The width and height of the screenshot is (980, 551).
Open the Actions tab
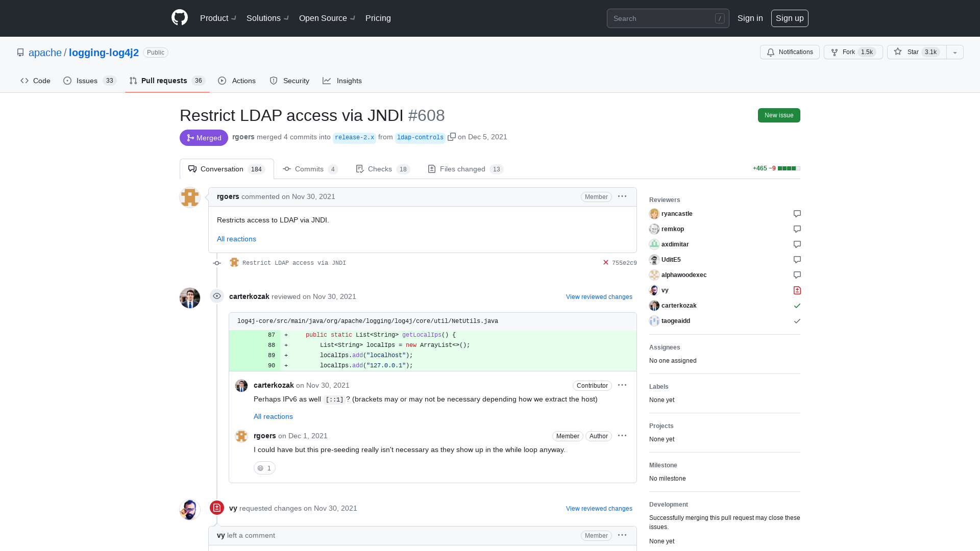(x=237, y=81)
